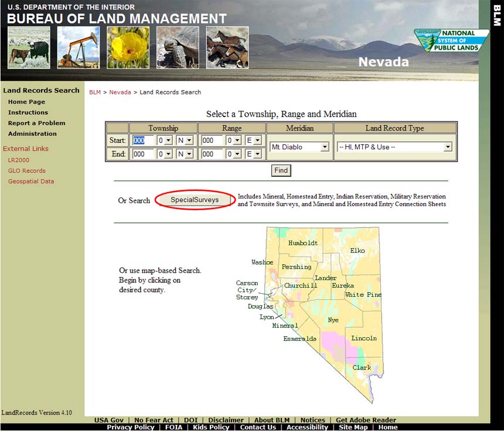Open the Accessibility footer link
Viewport: 504px width, 431px height.
[x=307, y=427]
